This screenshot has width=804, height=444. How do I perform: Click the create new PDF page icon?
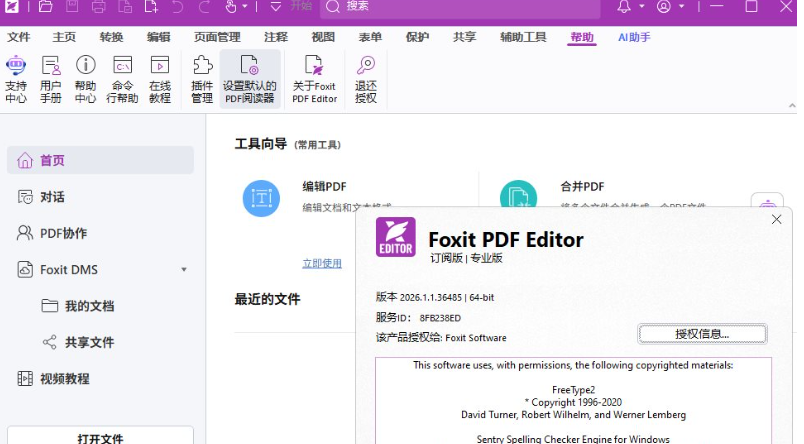coord(151,7)
